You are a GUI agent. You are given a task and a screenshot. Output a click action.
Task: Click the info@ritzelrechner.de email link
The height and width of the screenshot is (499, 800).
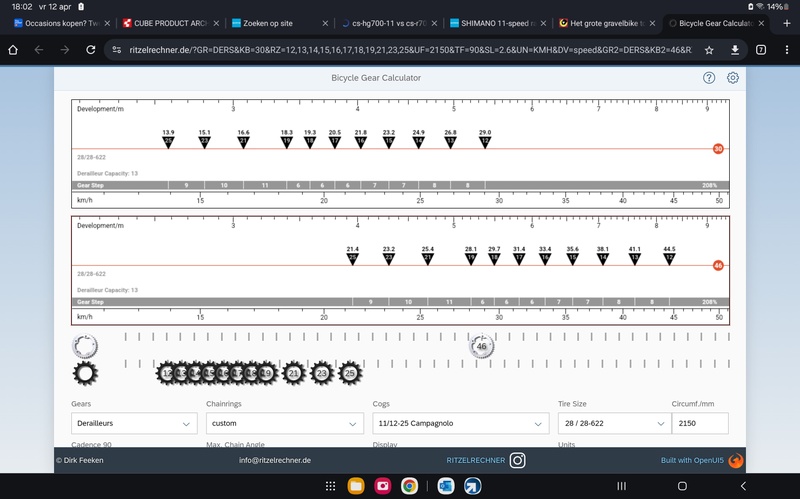(275, 460)
